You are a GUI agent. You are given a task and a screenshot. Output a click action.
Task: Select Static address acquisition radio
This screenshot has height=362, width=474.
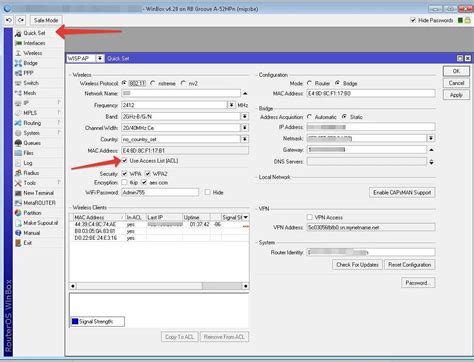coord(344,117)
